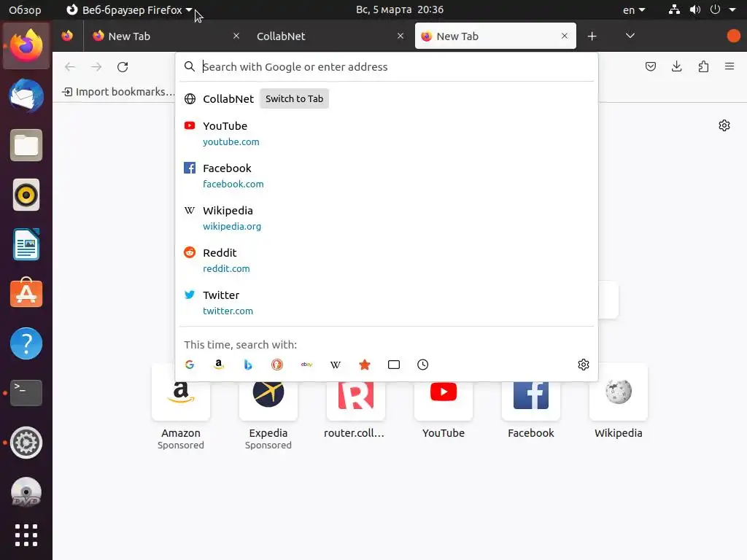Image resolution: width=747 pixels, height=560 pixels.
Task: Open Terminal in the dock
Action: point(26,393)
